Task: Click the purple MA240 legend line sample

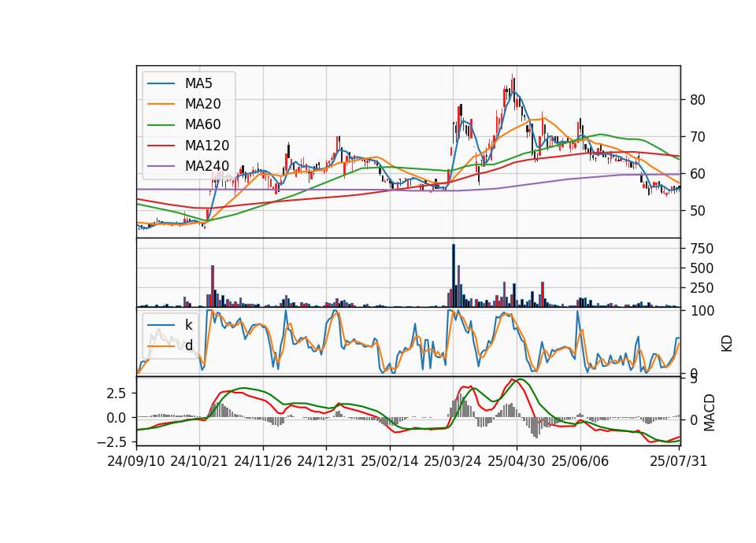Action: (x=161, y=167)
